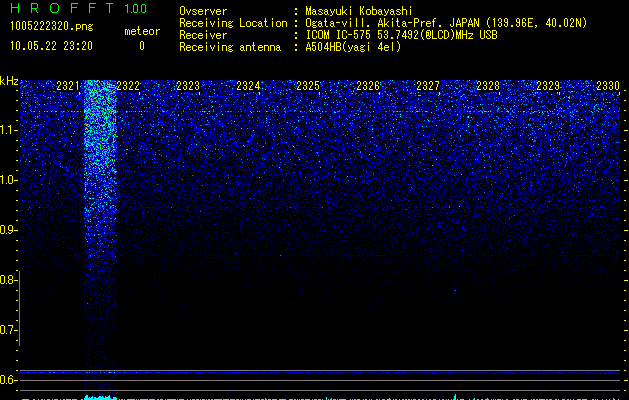Click the 2328 time marker
The width and height of the screenshot is (629, 400).
[x=488, y=86]
